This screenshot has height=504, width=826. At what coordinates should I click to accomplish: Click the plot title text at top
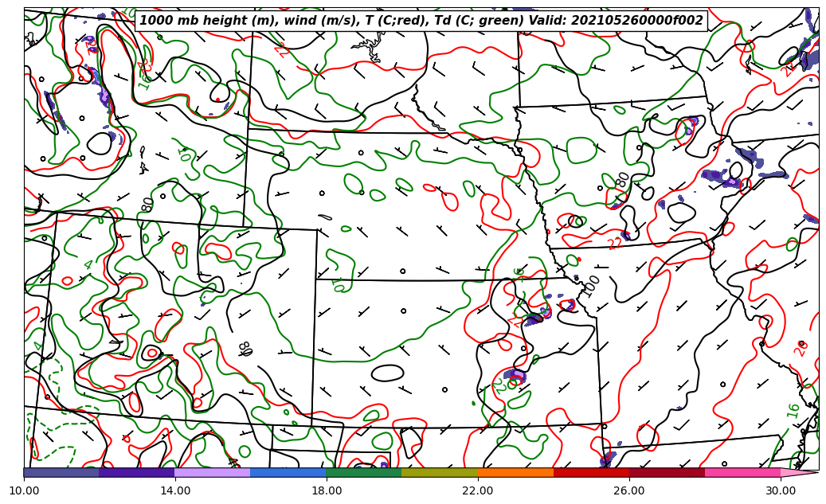pyautogui.click(x=421, y=21)
